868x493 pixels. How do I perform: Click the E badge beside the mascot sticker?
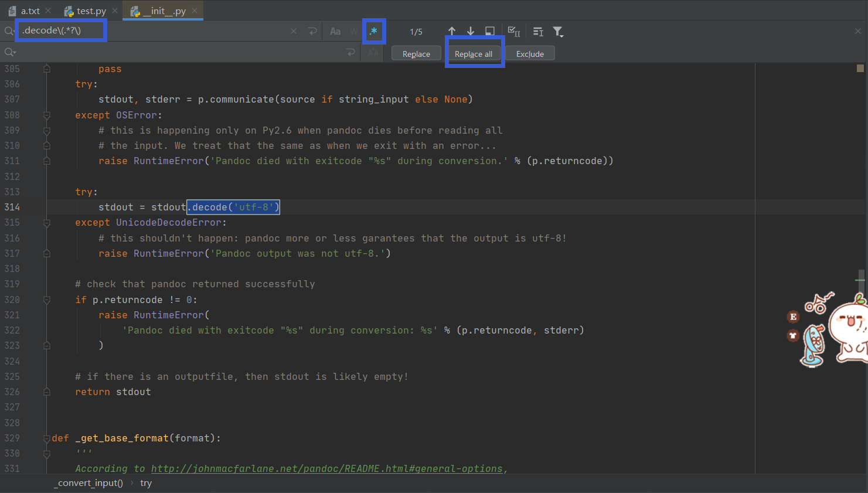click(x=793, y=317)
